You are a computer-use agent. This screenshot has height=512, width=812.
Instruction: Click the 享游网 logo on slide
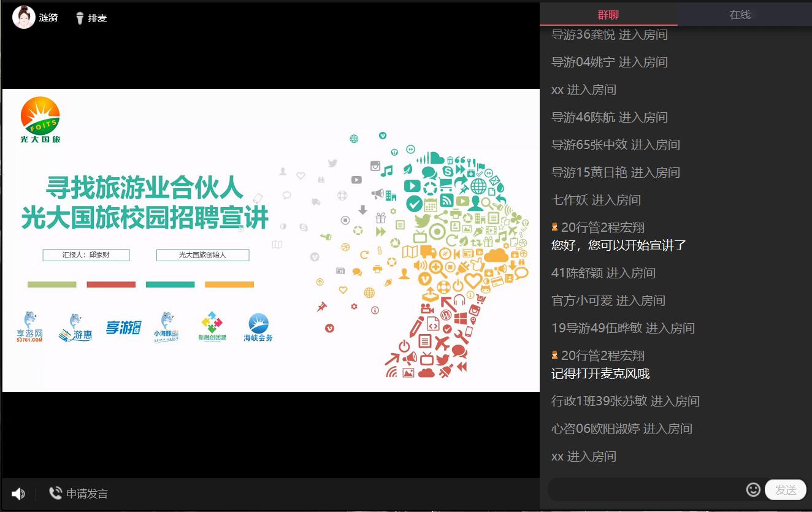(29, 327)
